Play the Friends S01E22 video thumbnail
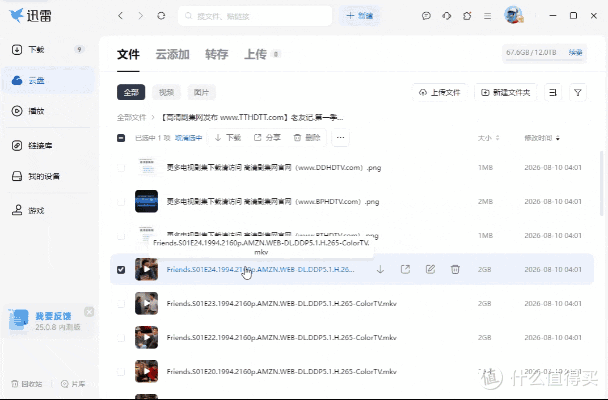Image resolution: width=608 pixels, height=400 pixels. 146,338
